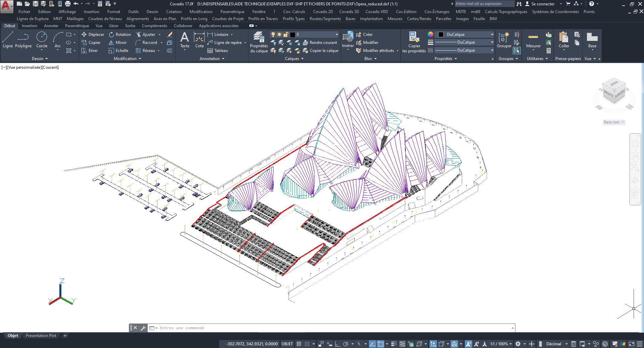Open the Fichier menu
The height and width of the screenshot is (348, 644).
[x=24, y=11]
